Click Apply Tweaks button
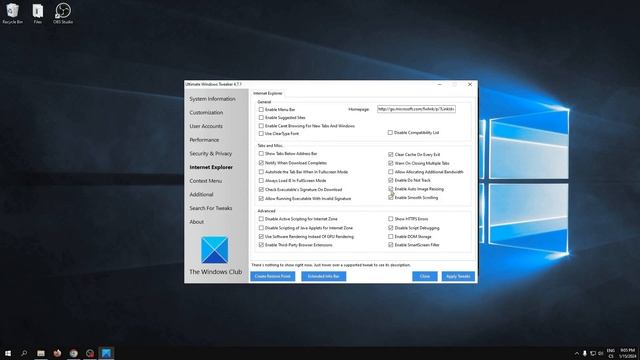 pos(458,276)
